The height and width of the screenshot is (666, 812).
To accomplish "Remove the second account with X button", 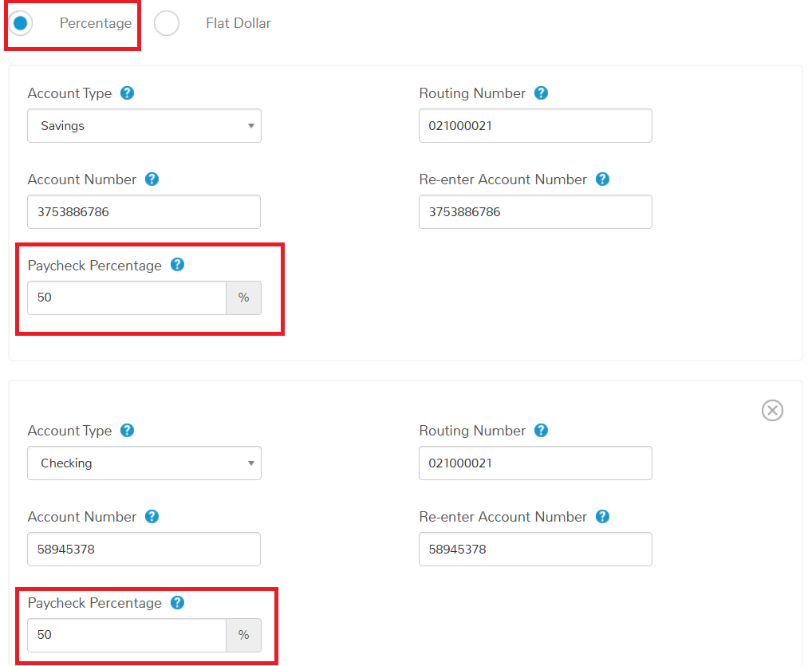I will [x=772, y=411].
